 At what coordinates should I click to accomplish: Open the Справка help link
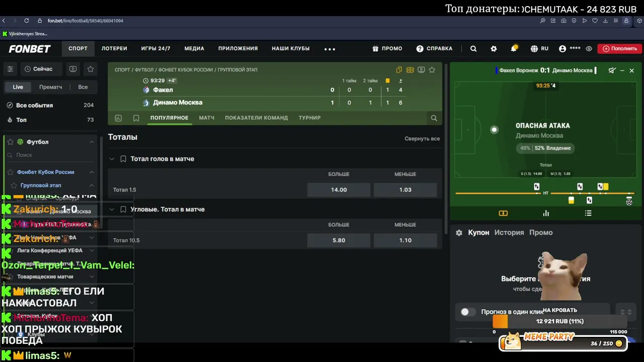pos(434,49)
